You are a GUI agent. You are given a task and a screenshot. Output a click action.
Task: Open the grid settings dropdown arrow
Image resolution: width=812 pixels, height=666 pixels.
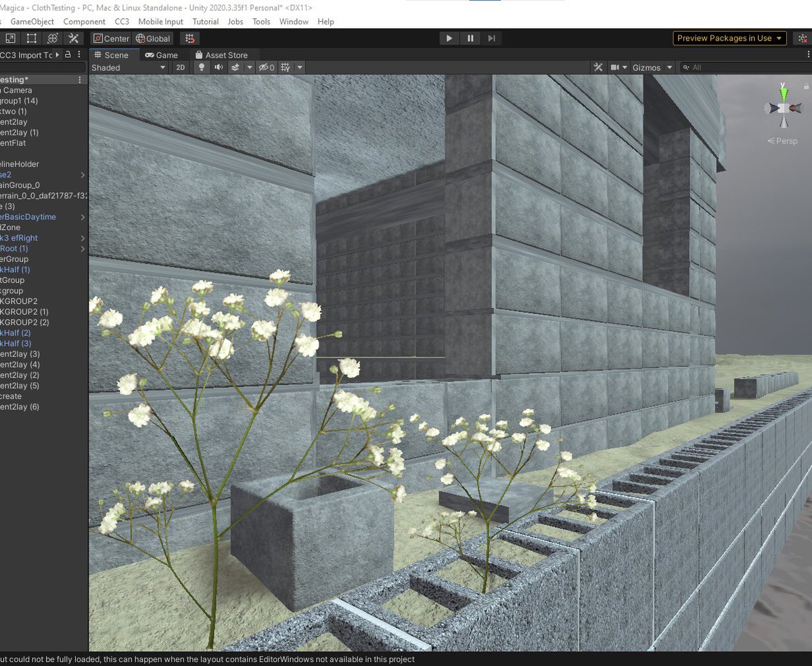[x=300, y=68]
